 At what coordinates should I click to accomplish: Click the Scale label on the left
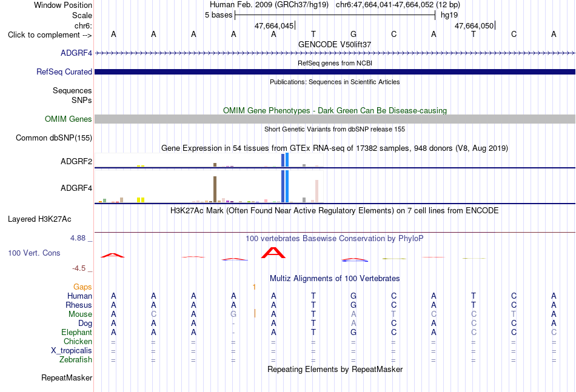[82, 15]
